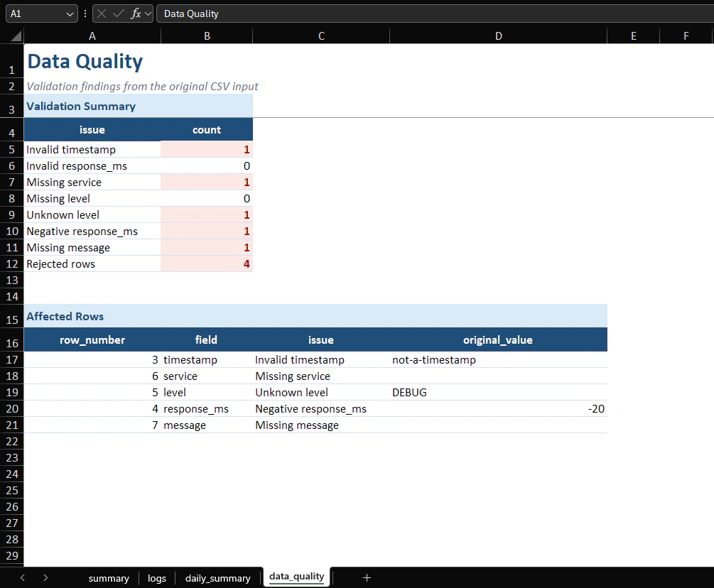Viewport: 714px width, 588px height.
Task: Click the Affected Rows section heading
Action: [x=315, y=316]
